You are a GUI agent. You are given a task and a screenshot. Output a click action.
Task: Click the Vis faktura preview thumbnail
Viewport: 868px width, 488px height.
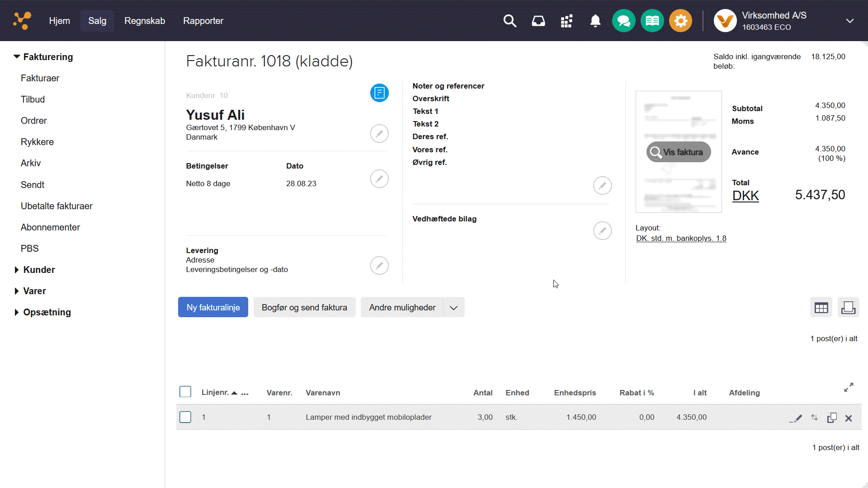[x=678, y=152]
